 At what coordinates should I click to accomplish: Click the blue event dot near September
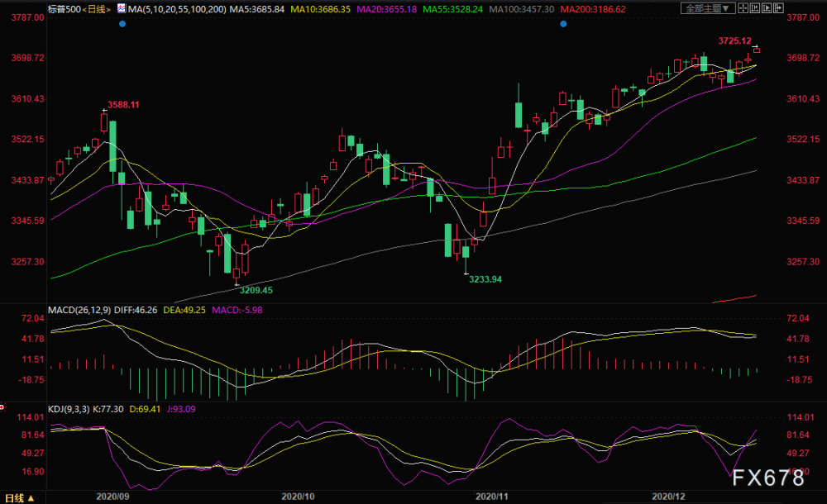click(122, 24)
